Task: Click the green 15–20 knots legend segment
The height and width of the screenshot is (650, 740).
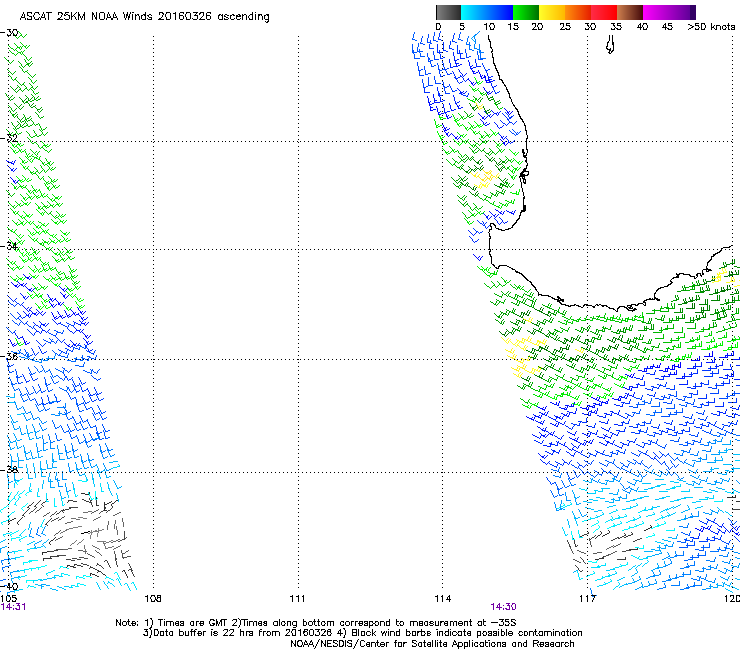Action: tap(526, 12)
